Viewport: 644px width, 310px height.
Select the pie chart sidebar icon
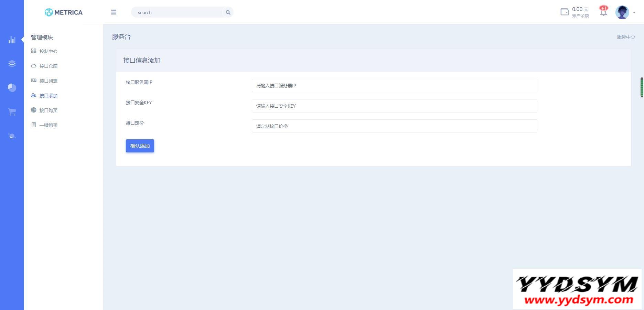point(12,88)
